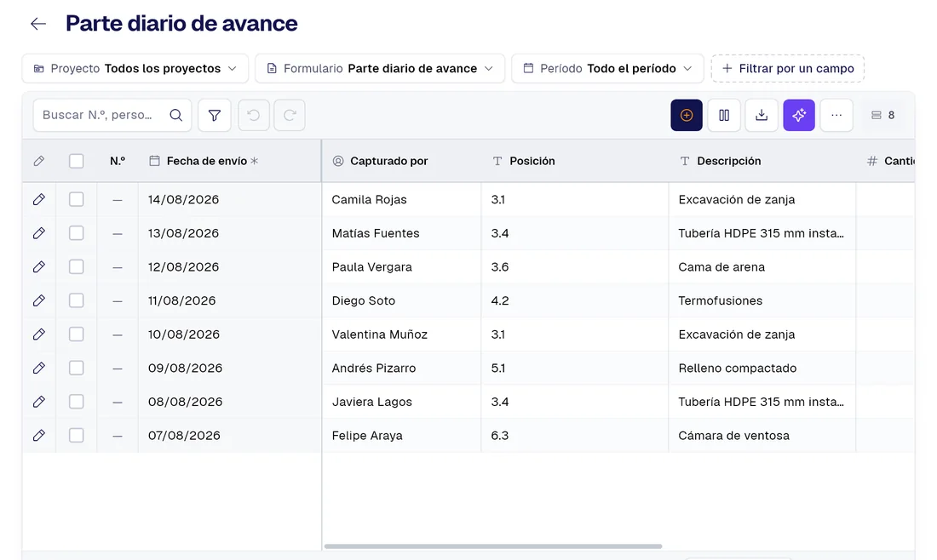This screenshot has height=560, width=937.
Task: Open the column layout settings
Action: pyautogui.click(x=724, y=115)
